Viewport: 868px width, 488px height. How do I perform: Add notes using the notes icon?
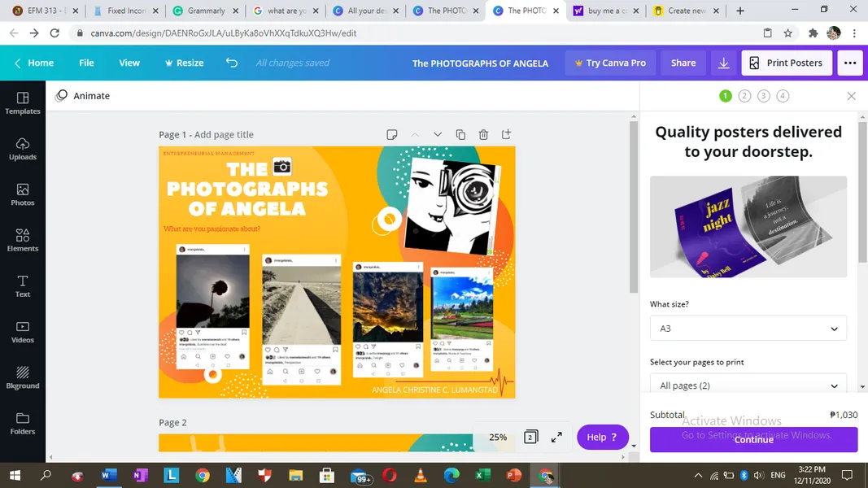click(391, 134)
